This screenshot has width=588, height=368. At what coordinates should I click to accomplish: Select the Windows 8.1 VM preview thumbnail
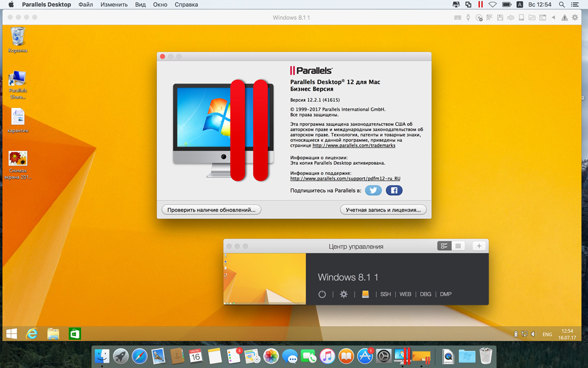pos(265,279)
